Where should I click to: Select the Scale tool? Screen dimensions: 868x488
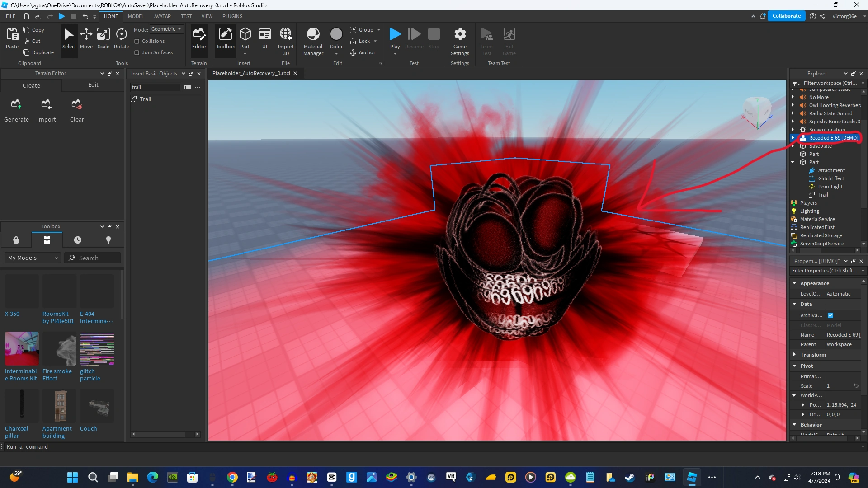tap(104, 40)
